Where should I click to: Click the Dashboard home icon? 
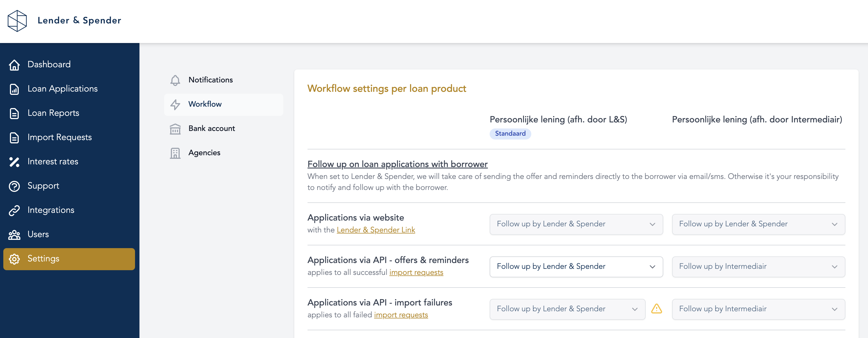tap(14, 65)
